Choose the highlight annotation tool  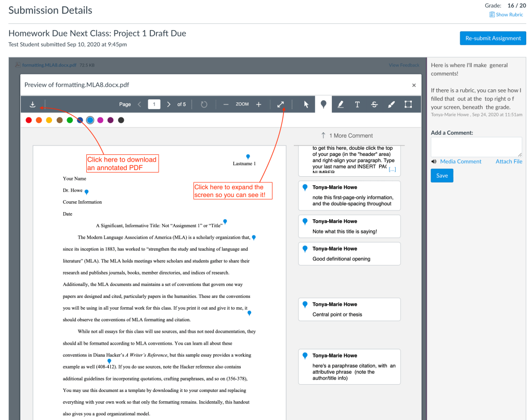(340, 104)
